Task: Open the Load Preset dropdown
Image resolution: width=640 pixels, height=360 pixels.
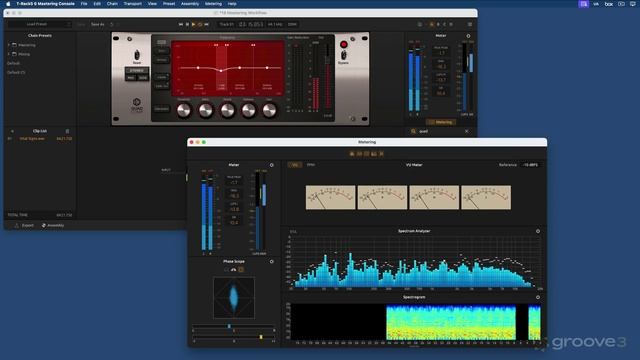Action: (40, 24)
